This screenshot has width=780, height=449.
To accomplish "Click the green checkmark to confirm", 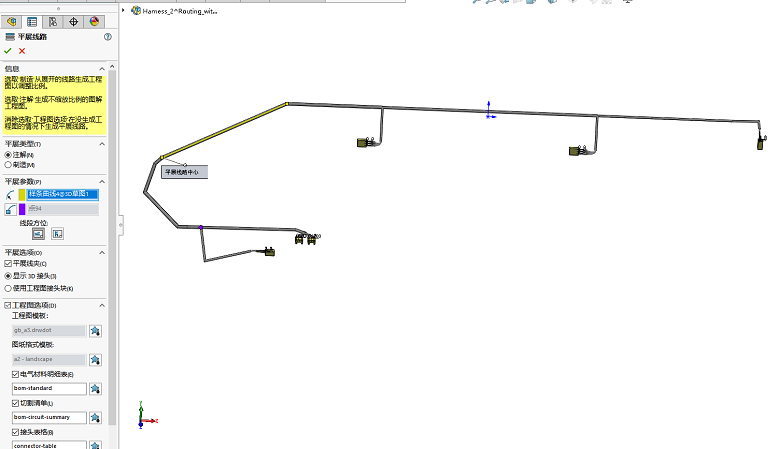I will (8, 51).
